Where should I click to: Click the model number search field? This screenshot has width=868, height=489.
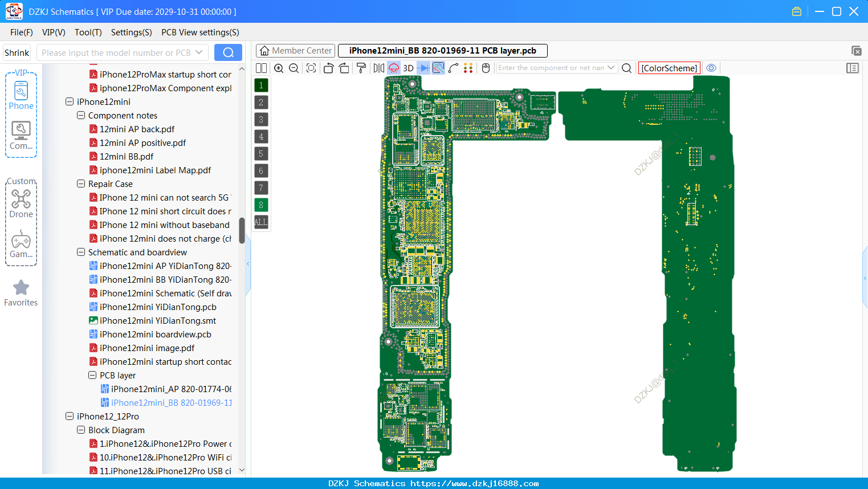117,52
